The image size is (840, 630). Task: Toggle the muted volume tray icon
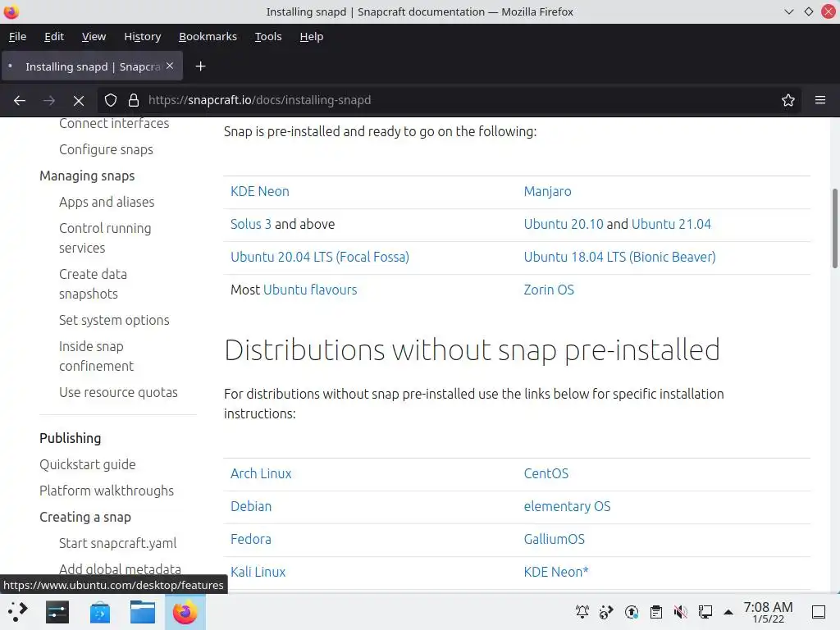coord(680,612)
